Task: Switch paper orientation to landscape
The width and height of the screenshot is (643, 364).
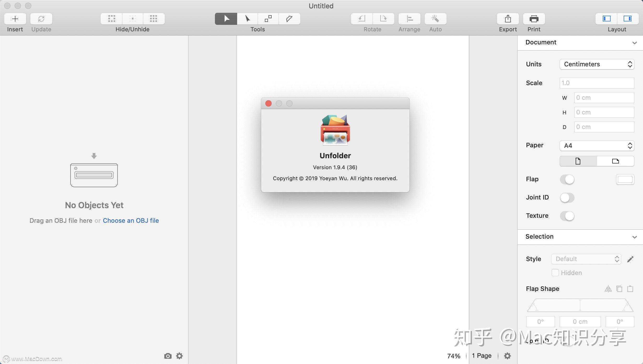Action: click(616, 161)
